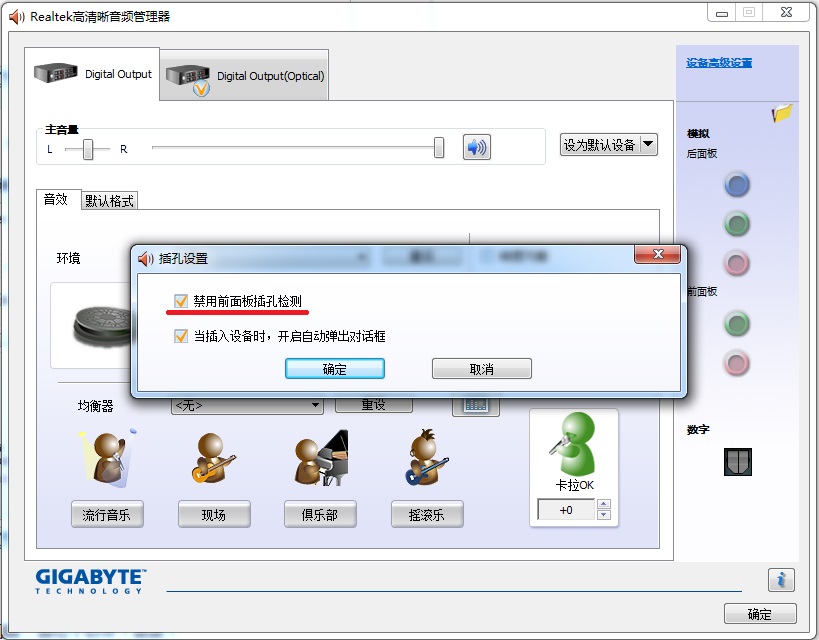
Task: Click the pink front panel audio jack
Action: point(737,363)
